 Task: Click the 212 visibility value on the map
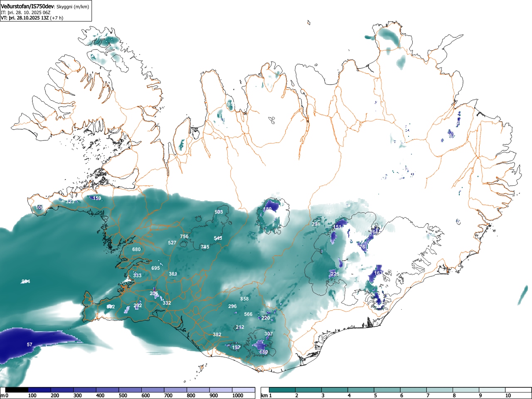240,327
